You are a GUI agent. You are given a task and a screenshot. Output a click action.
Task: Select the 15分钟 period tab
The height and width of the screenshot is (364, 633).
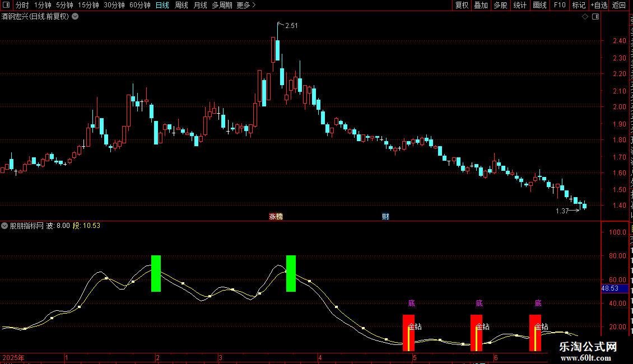click(89, 5)
